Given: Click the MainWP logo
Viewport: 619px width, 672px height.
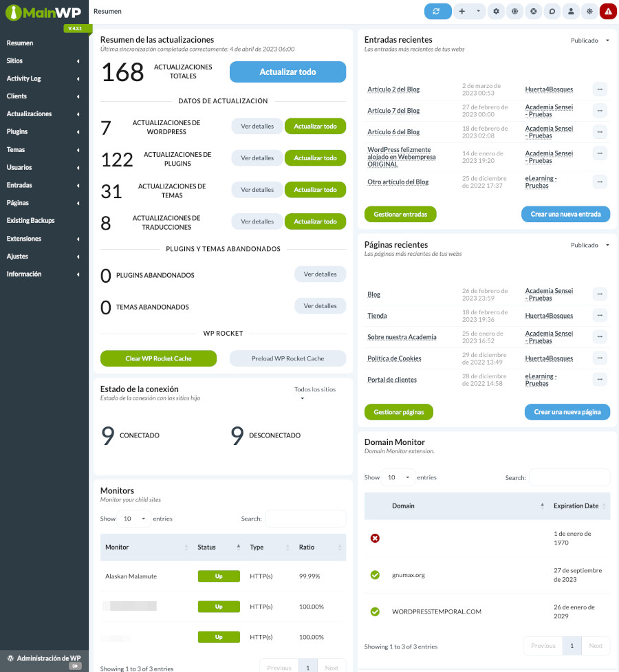Looking at the screenshot, I should [43, 12].
